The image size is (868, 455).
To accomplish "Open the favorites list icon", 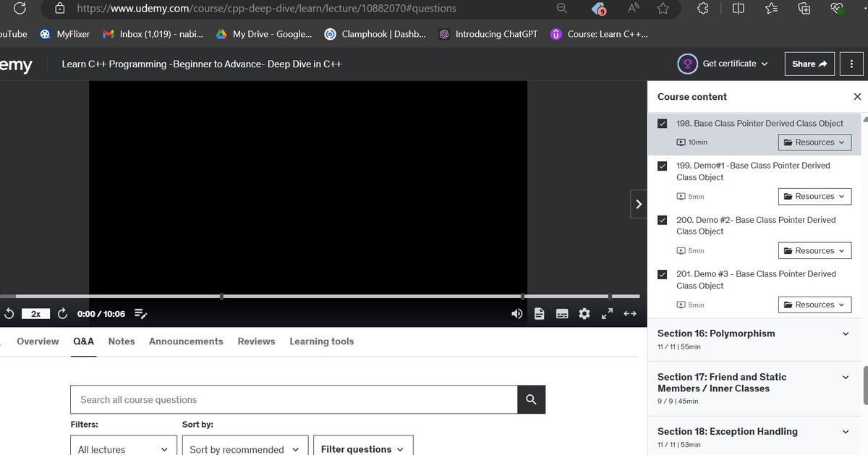I will click(771, 8).
